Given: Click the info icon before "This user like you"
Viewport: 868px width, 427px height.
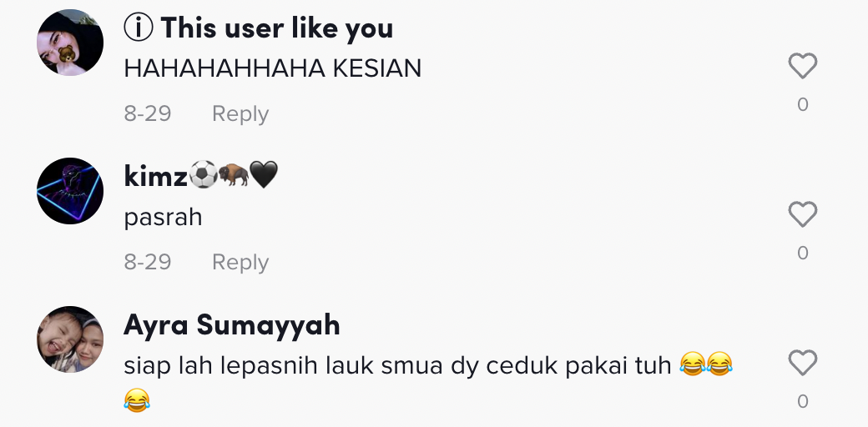Looking at the screenshot, I should coord(139,28).
